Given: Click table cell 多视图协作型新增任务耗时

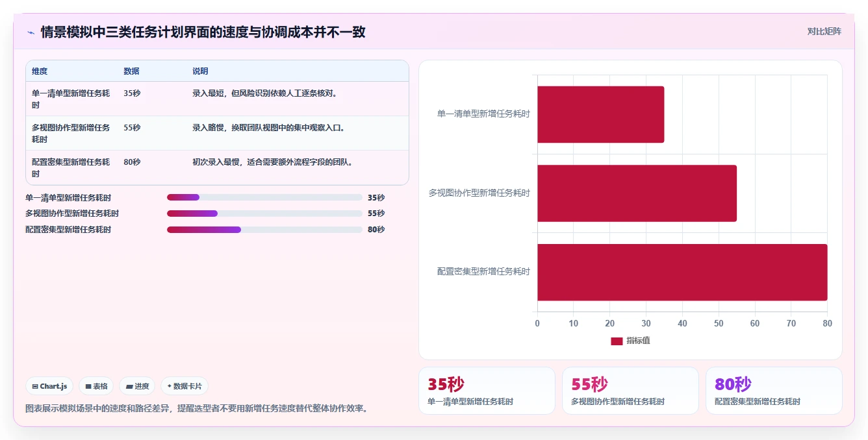Looking at the screenshot, I should (x=71, y=133).
